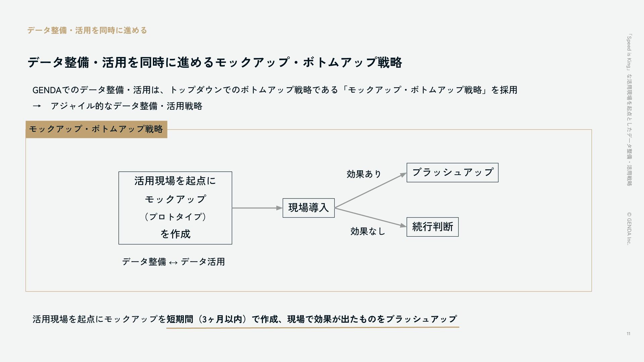644x362 pixels.
Task: Click the arrowhead pointing into ブラッシュアップ
Action: click(x=403, y=175)
